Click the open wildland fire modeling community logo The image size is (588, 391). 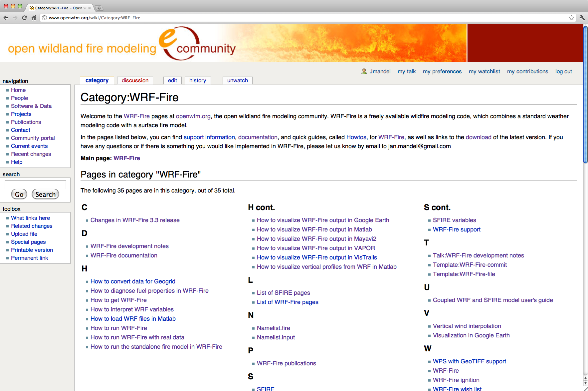click(x=122, y=44)
